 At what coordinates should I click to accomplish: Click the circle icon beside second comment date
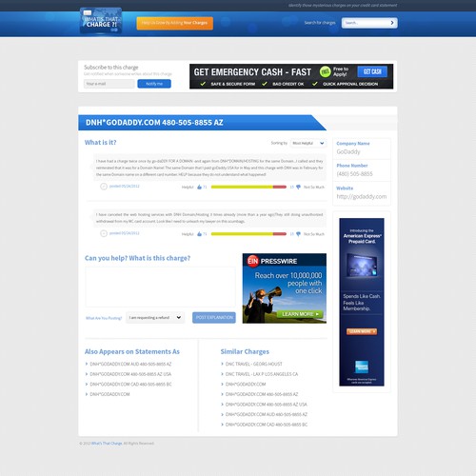104,233
